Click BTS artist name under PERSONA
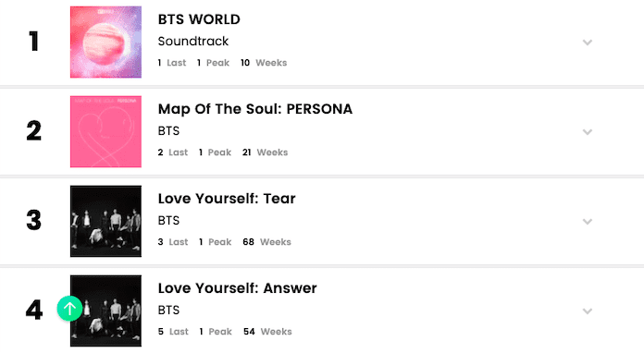Viewport: 644px width, 353px height. click(x=168, y=131)
